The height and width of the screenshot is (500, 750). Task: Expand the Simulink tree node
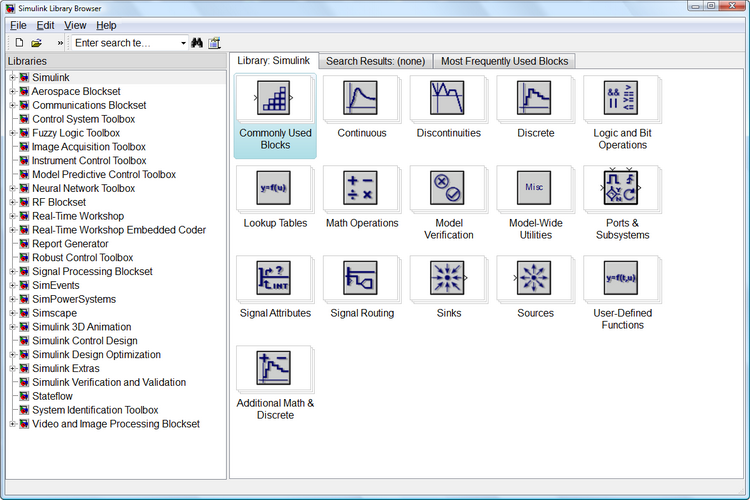[13, 78]
